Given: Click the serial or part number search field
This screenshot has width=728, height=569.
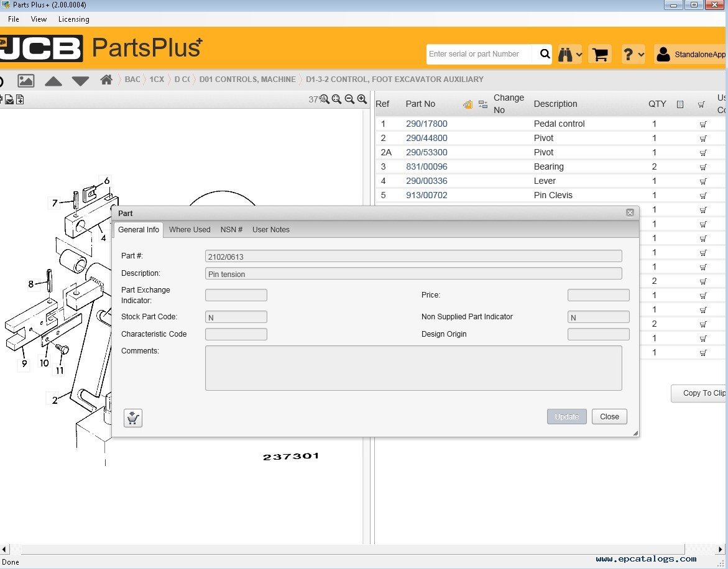Looking at the screenshot, I should [481, 54].
